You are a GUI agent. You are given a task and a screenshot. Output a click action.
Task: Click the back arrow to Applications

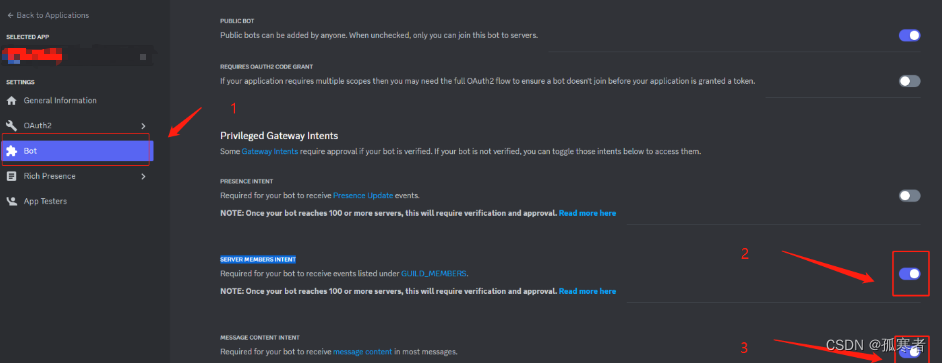pyautogui.click(x=10, y=15)
